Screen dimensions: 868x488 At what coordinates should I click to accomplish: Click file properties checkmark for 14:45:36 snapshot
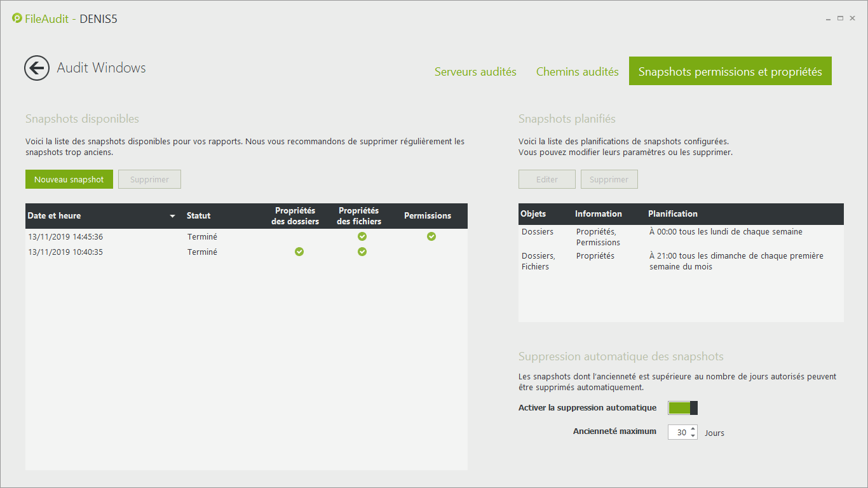tap(362, 236)
